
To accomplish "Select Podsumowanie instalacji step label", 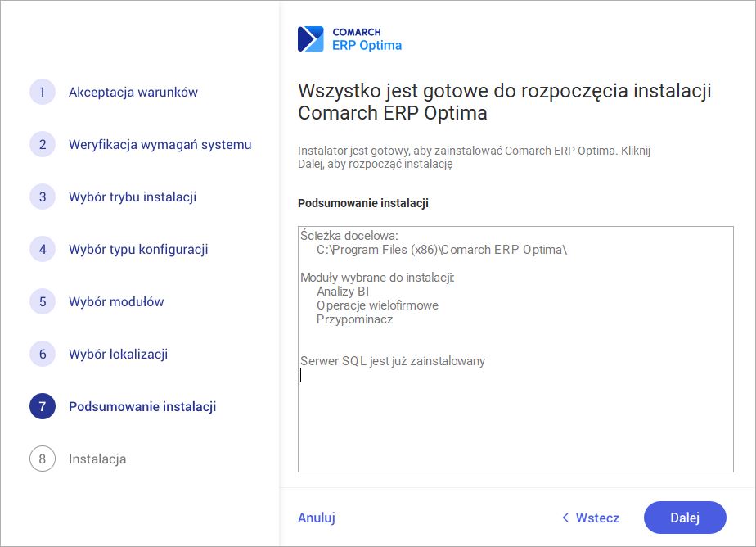I will (x=142, y=407).
